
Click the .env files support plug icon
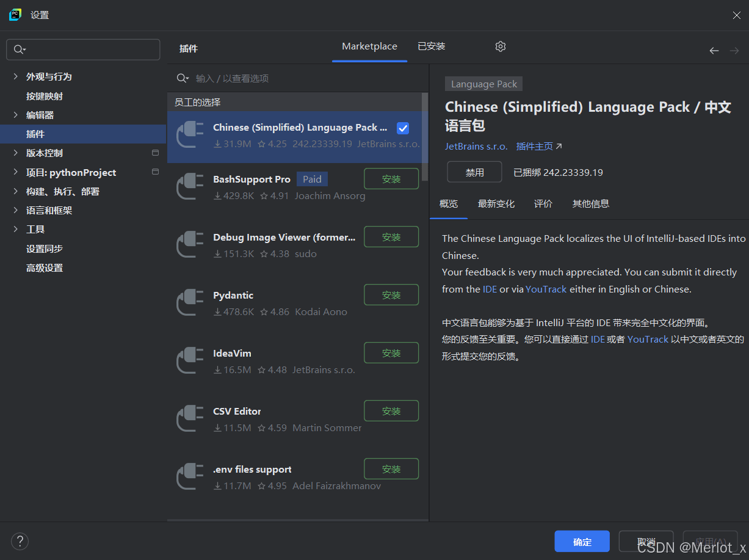pyautogui.click(x=190, y=477)
